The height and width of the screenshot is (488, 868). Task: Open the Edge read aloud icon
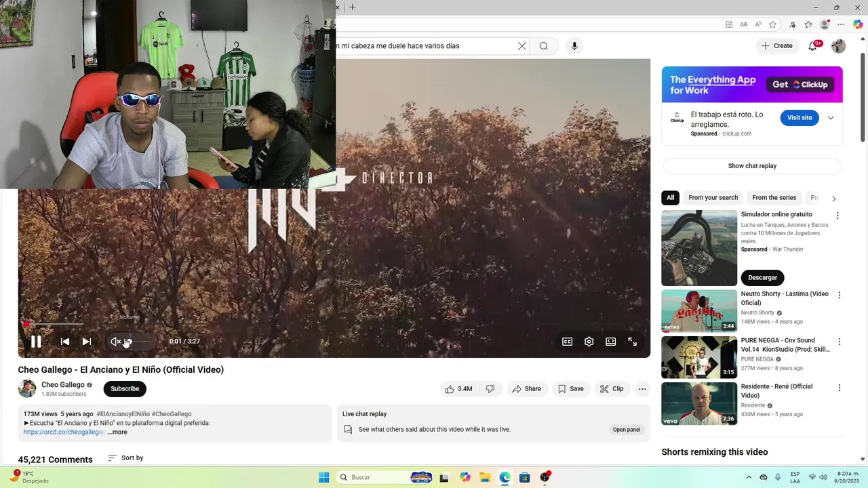point(758,24)
